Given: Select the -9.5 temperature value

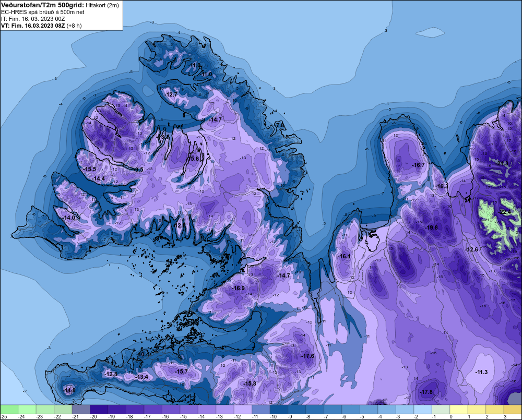Looking at the screenshot, I should [138, 170].
